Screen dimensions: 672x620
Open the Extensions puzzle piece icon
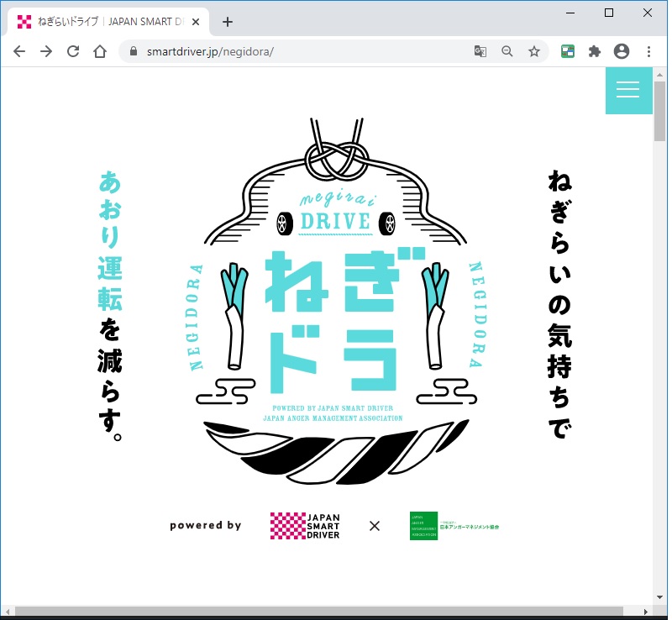(x=595, y=51)
